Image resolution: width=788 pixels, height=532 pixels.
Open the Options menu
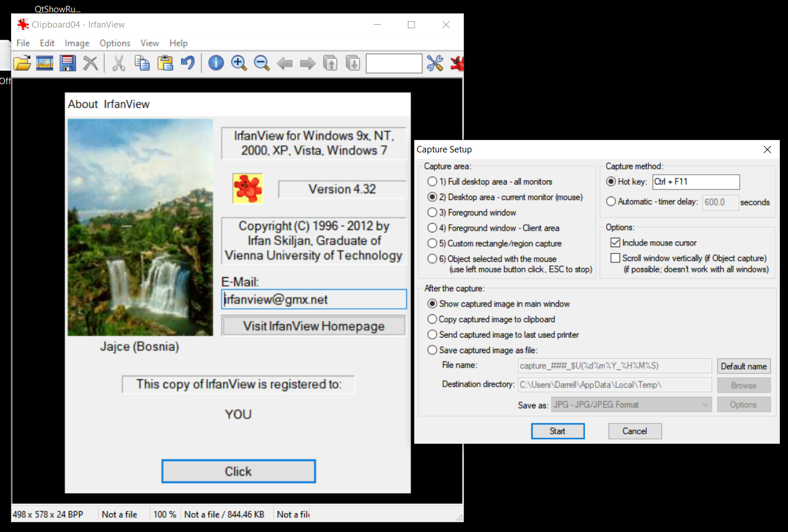(114, 43)
